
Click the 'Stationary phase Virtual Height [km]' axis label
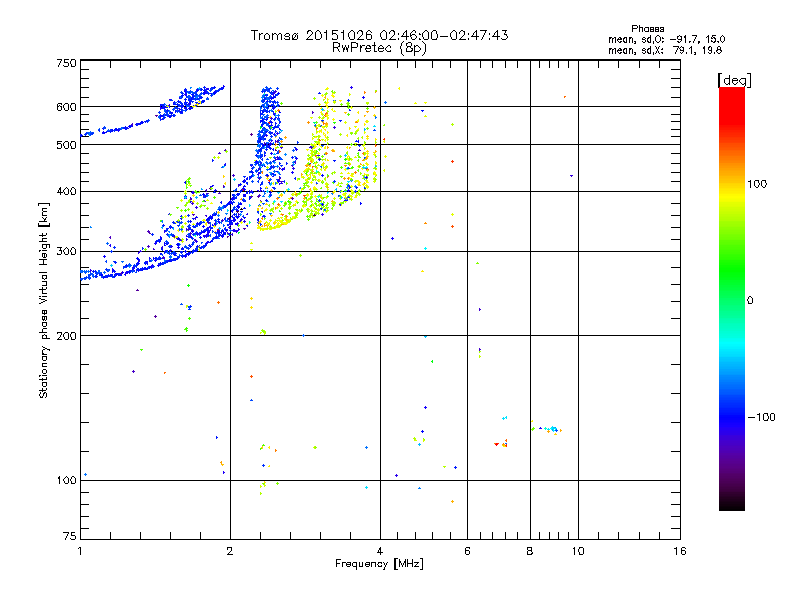pos(44,300)
